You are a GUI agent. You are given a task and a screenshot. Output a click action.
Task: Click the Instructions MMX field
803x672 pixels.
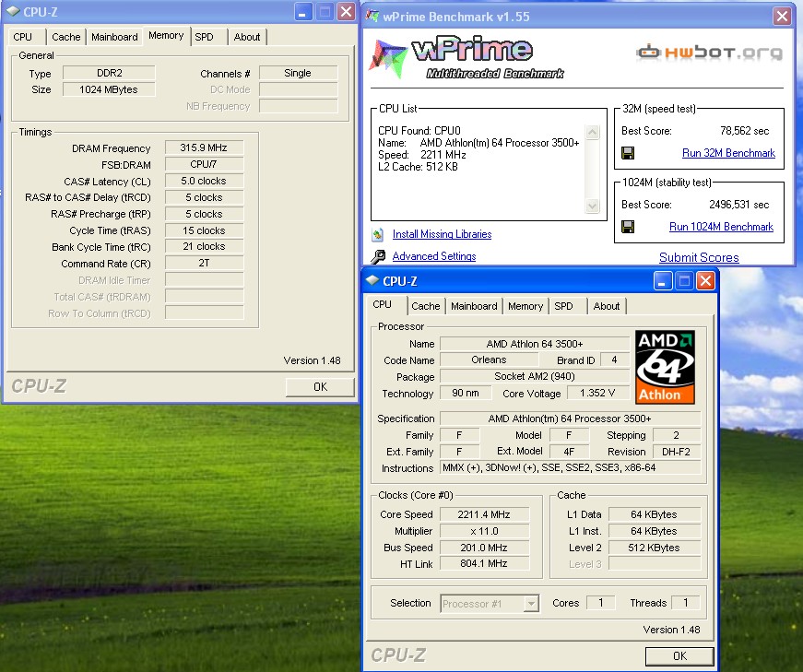(570, 467)
